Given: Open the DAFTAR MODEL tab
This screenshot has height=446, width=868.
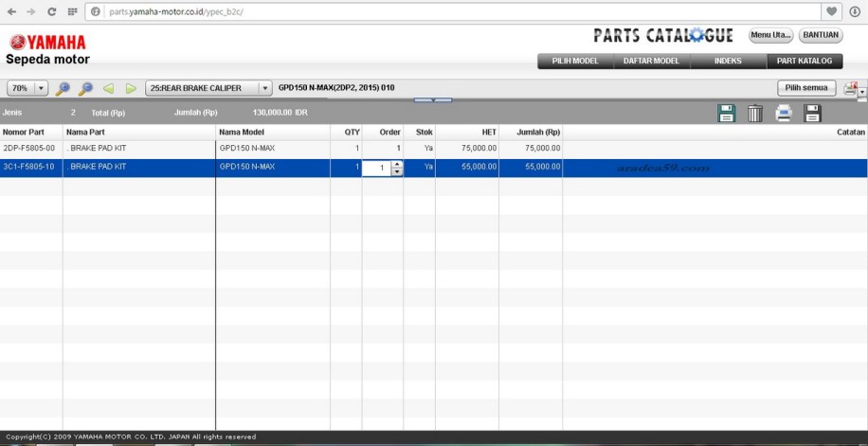Looking at the screenshot, I should (x=651, y=62).
